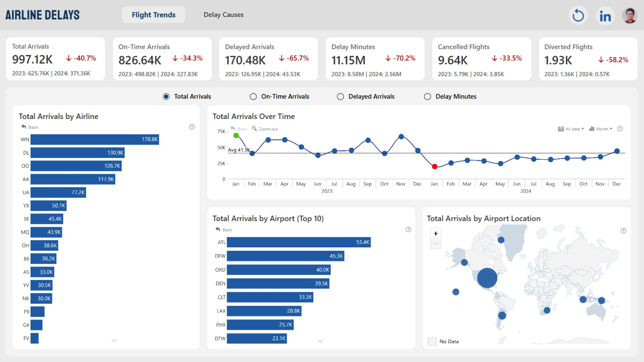The height and width of the screenshot is (362, 644).
Task: Click Back arrow in Arrivals by Airport chart
Action: [x=218, y=230]
